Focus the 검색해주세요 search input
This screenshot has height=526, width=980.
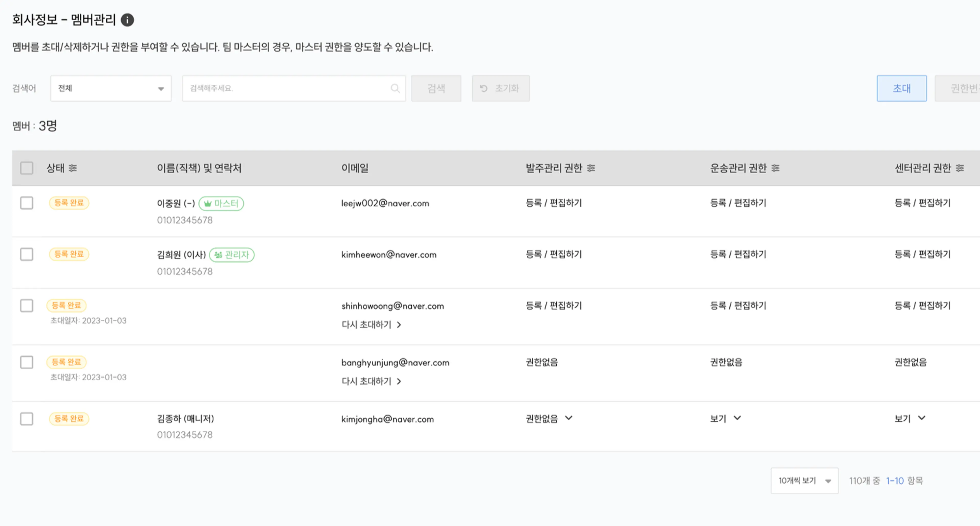(294, 89)
